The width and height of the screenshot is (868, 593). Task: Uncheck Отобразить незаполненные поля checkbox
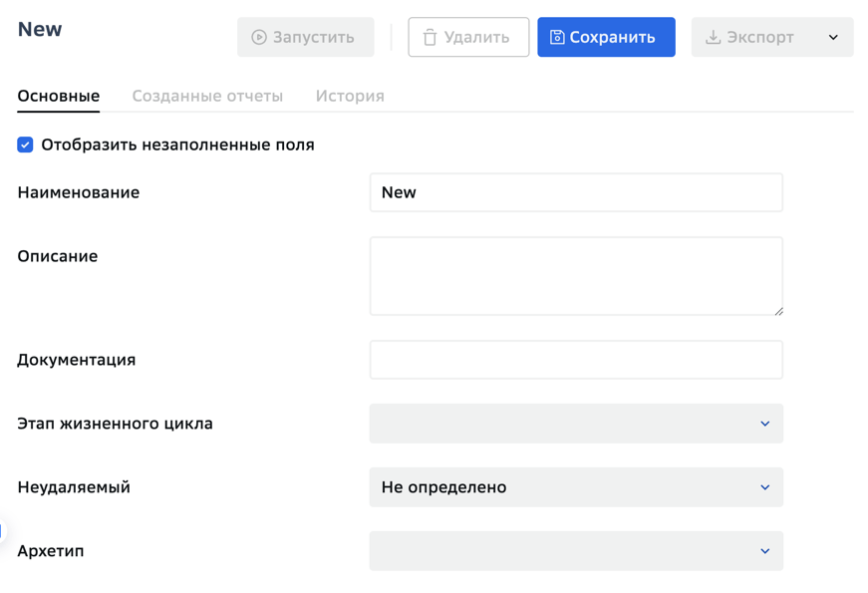[25, 145]
